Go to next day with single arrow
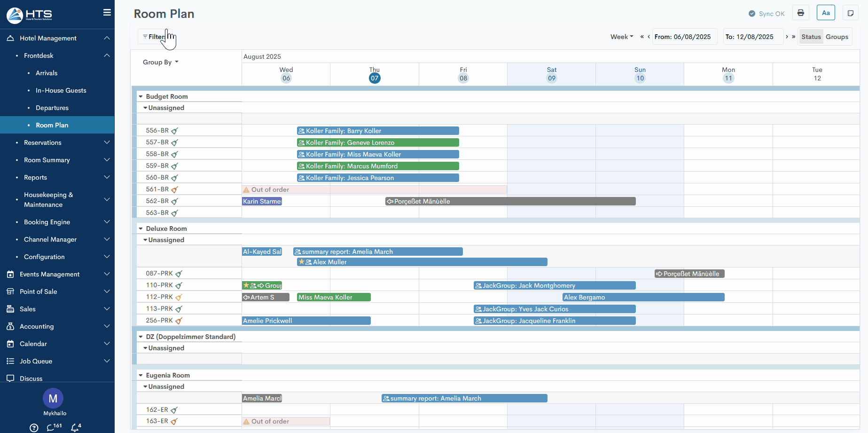 (787, 37)
